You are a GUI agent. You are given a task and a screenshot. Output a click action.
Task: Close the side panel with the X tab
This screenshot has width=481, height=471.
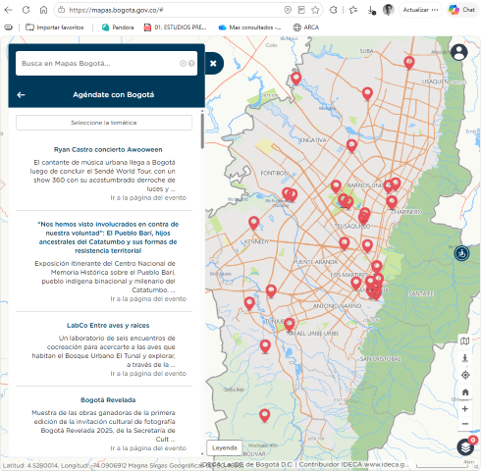pos(213,63)
